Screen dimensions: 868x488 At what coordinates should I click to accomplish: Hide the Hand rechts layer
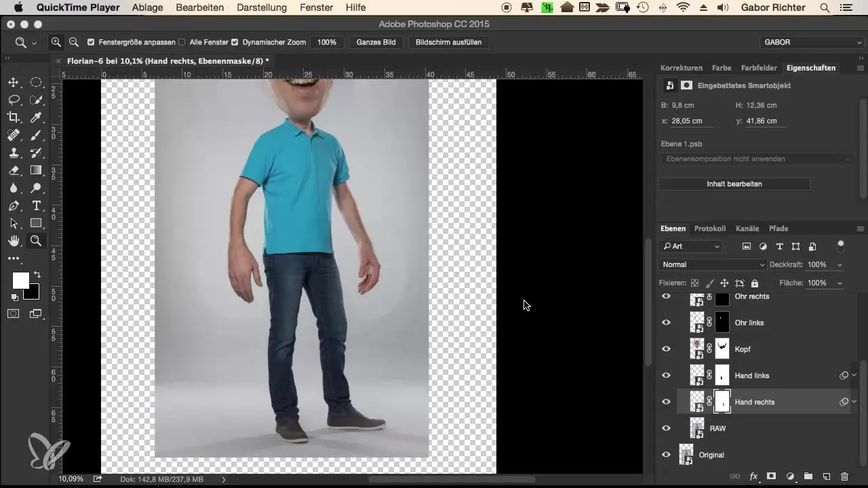coord(666,402)
